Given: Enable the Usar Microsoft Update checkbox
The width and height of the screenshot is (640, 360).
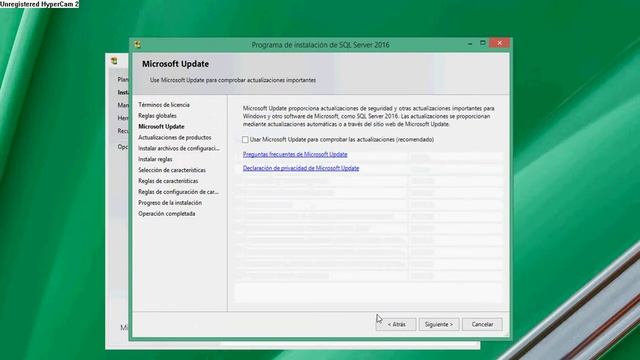Looking at the screenshot, I should [245, 140].
